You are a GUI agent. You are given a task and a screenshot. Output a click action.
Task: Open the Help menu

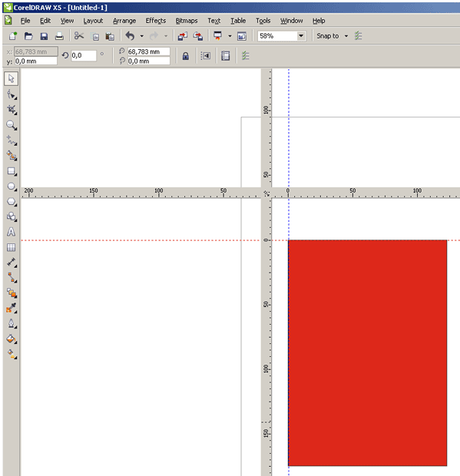tap(319, 21)
